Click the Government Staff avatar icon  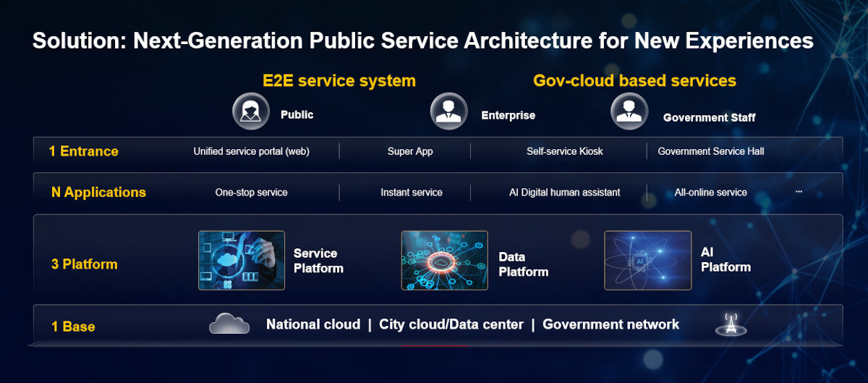coord(629,111)
